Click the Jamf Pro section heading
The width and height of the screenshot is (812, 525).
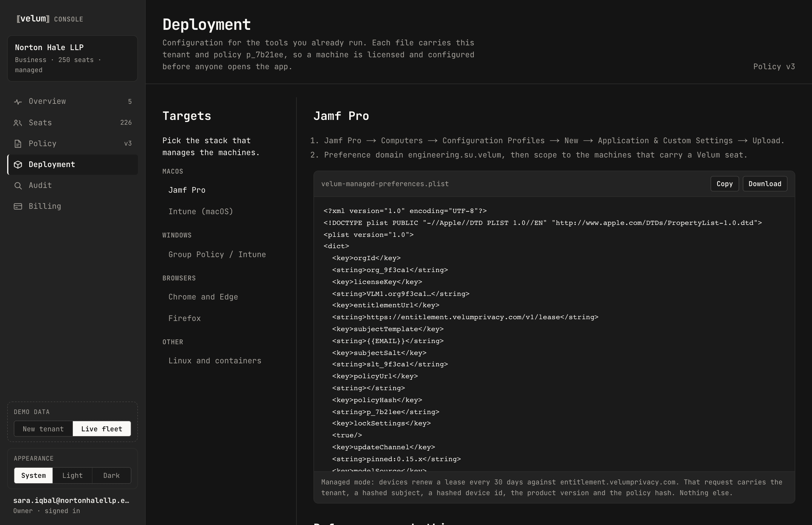coord(341,116)
